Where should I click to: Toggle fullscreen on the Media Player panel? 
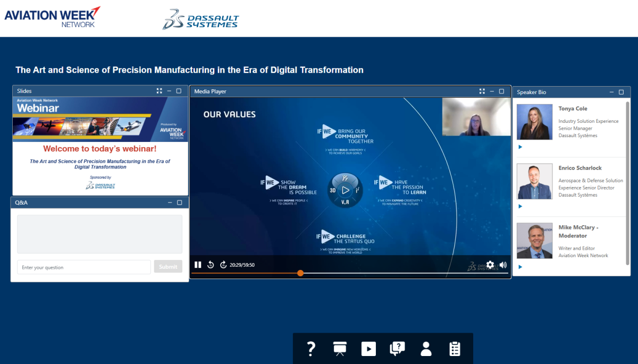pos(482,91)
